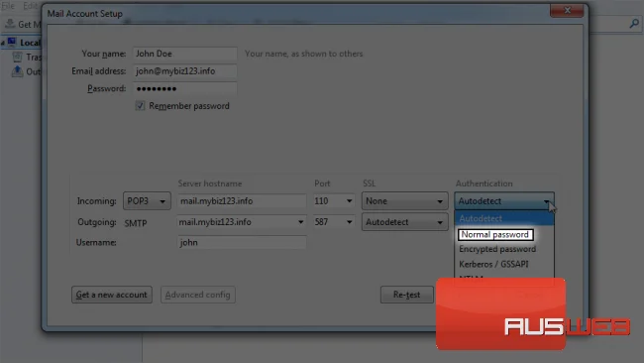The image size is (644, 363).
Task: Select the Trash folder icon
Action: [x=17, y=57]
